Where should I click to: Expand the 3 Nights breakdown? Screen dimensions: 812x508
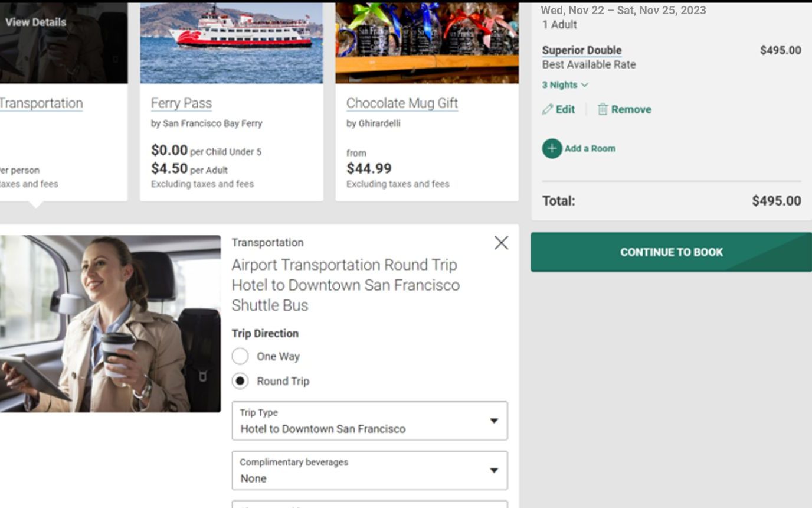(x=565, y=85)
